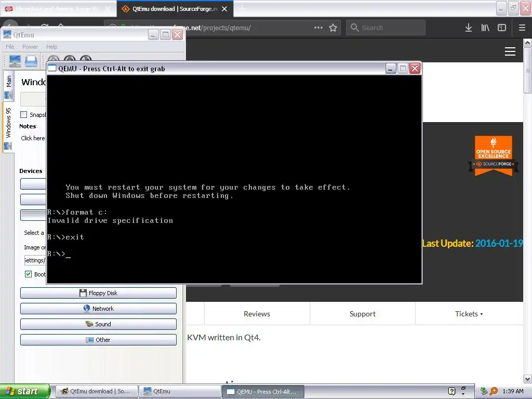
Task: Switch to QtEmu download taskbar item
Action: point(97,391)
